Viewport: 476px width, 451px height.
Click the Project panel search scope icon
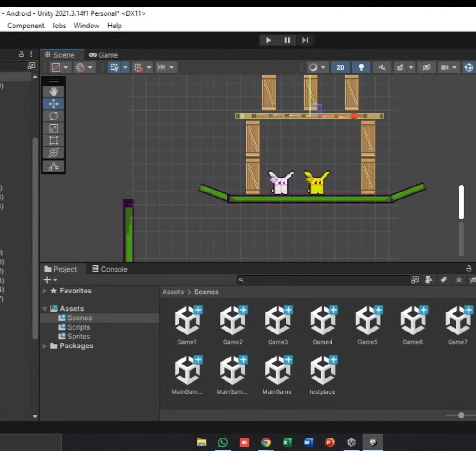(x=415, y=280)
